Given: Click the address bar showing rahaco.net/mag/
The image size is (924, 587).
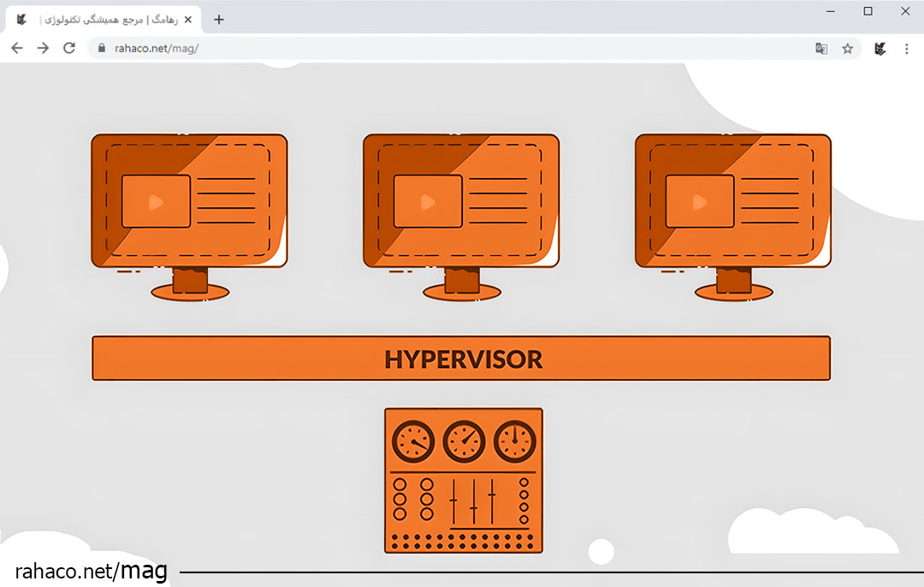Looking at the screenshot, I should 428,49.
